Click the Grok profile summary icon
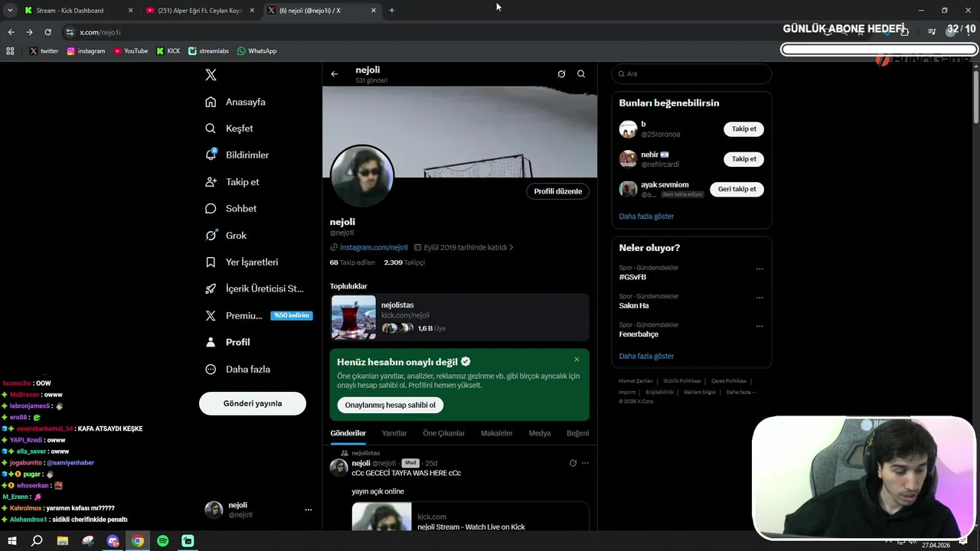Viewport: 980px width, 551px height. tap(561, 74)
